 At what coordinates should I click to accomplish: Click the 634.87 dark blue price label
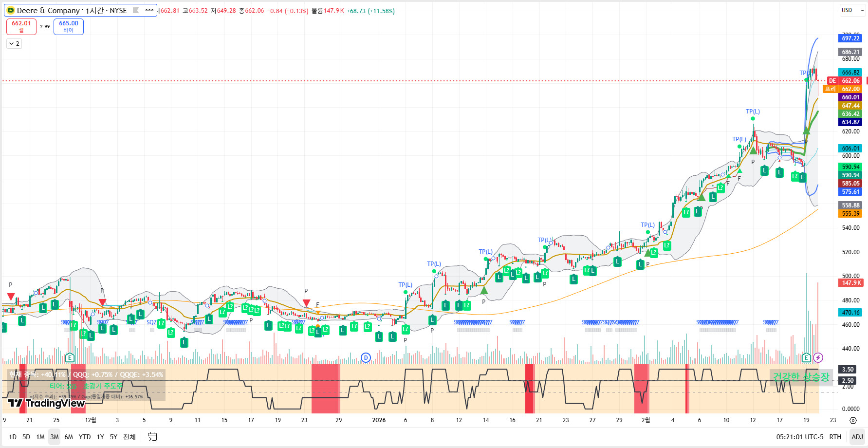click(x=850, y=122)
